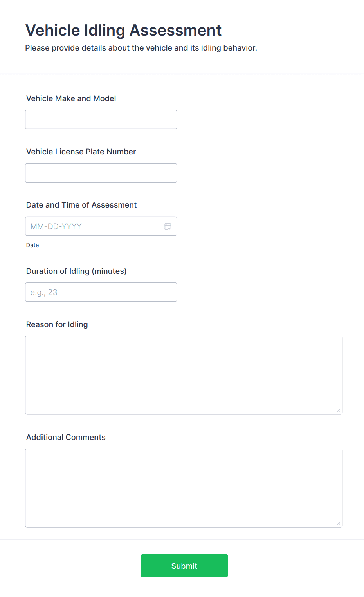Viewport: 364px width, 597px height.
Task: Select the Duration of Idling minutes input
Action: tap(101, 292)
